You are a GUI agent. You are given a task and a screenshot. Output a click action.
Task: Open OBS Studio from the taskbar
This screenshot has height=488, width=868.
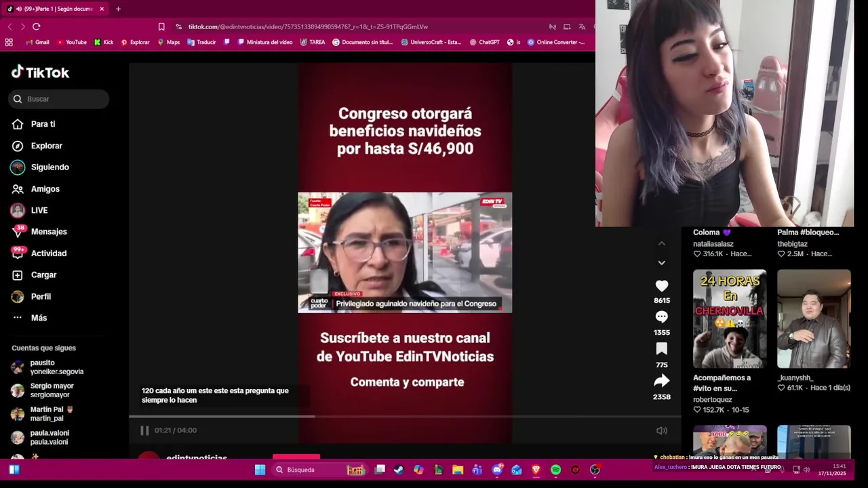pos(595,470)
